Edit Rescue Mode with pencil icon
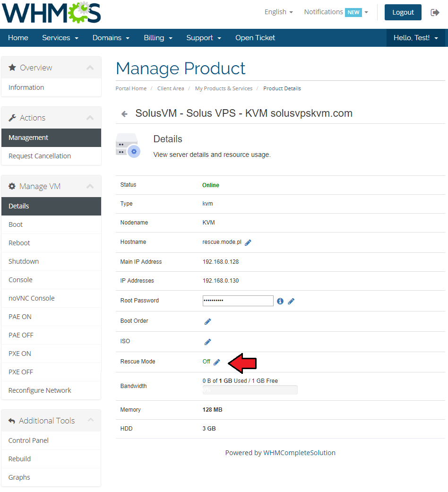Screen dimensions: 448x492 pyautogui.click(x=217, y=362)
